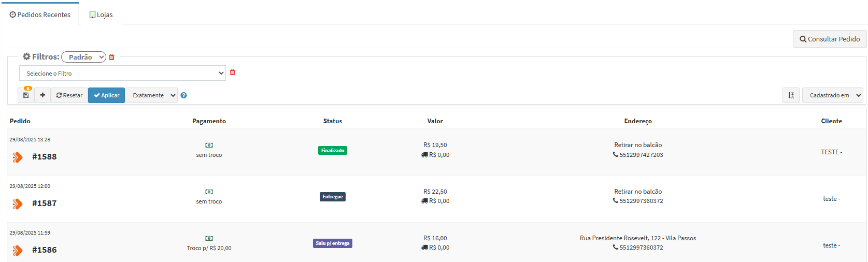Click the plus icon to add filter
This screenshot has width=868, height=262.
click(x=42, y=95)
